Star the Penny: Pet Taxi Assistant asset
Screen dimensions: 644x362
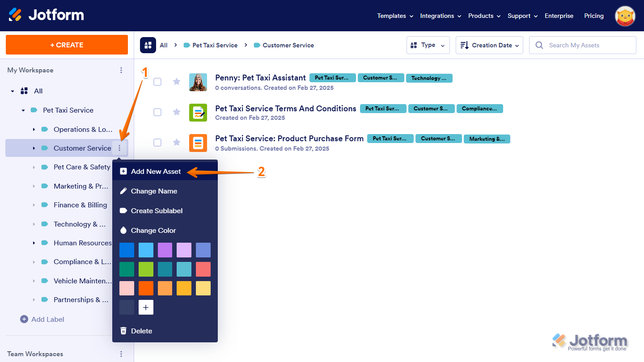pos(177,82)
